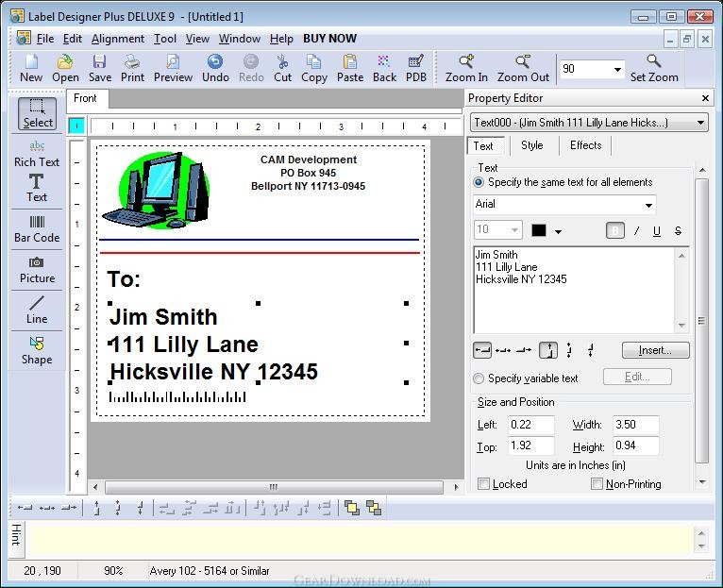723x588 pixels.
Task: Pick the Bar Code tool
Action: pos(37,229)
